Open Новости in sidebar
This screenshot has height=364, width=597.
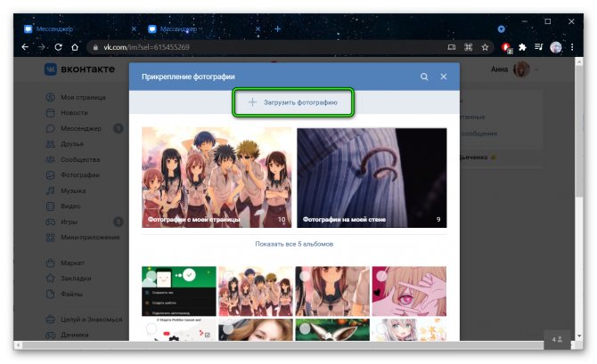click(67, 113)
